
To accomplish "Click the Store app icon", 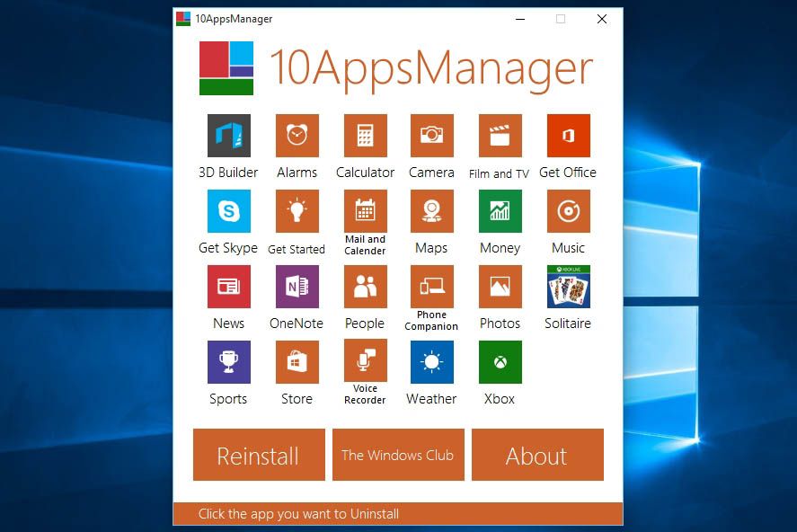I will point(297,362).
